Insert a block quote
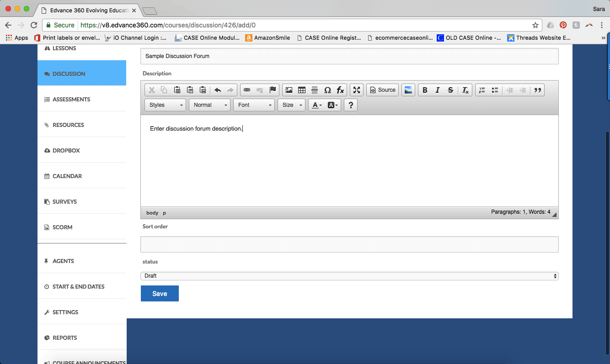Screen dimensions: 610x364 [538, 90]
